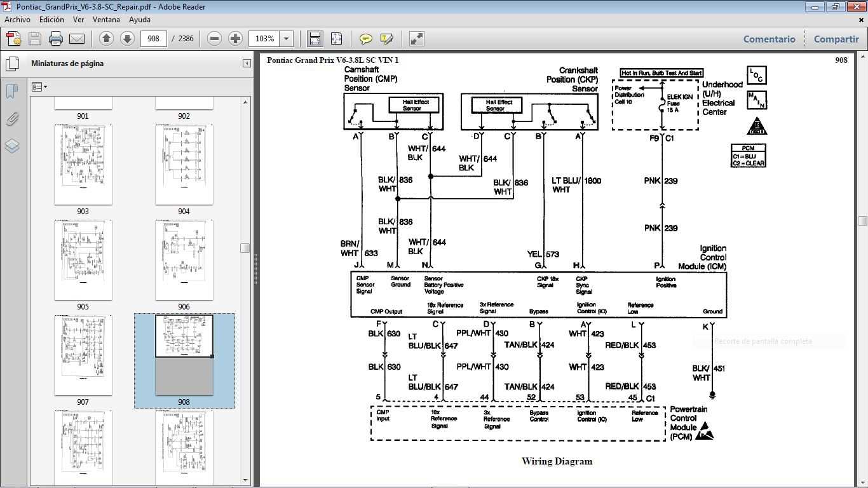Open the zoom level dropdown arrow

click(x=287, y=39)
